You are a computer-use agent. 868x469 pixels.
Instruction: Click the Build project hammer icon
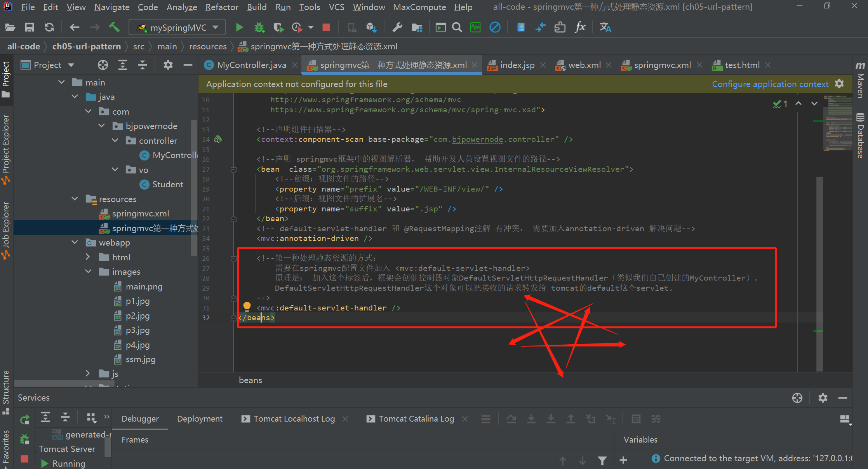tap(114, 27)
